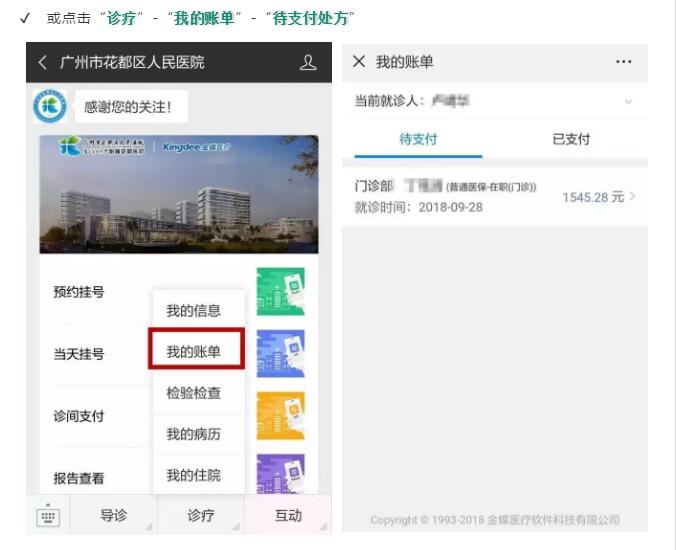The height and width of the screenshot is (550, 676).
Task: Open the 诊疗 bottom menu
Action: pos(201,516)
